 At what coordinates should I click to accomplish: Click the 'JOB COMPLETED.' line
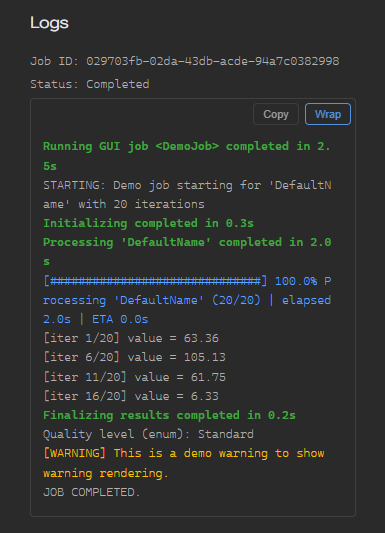point(91,492)
